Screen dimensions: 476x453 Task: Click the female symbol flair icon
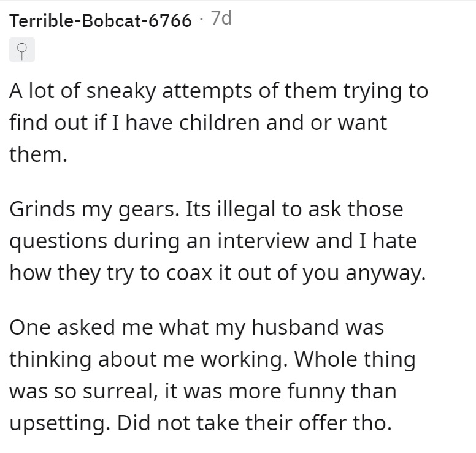tap(22, 50)
